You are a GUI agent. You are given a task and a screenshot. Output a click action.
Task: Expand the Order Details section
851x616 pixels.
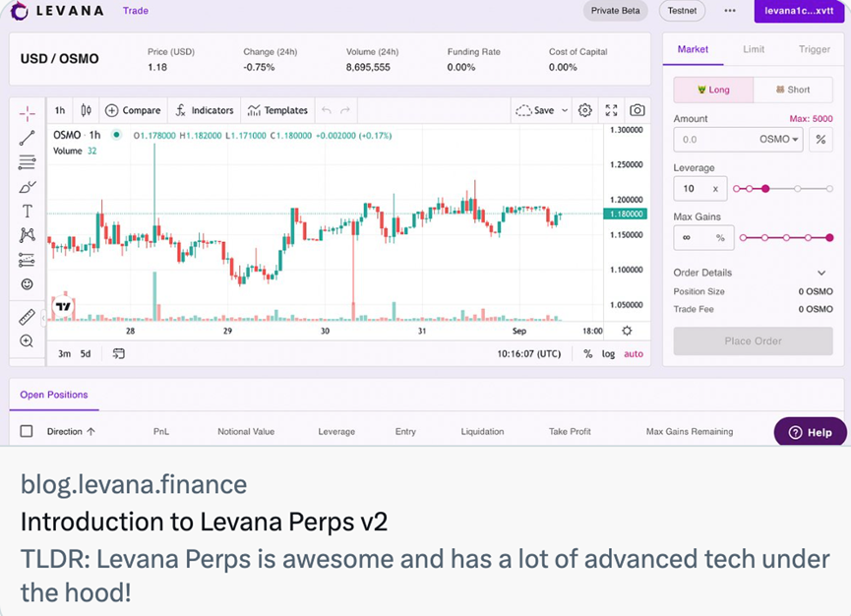pos(821,273)
